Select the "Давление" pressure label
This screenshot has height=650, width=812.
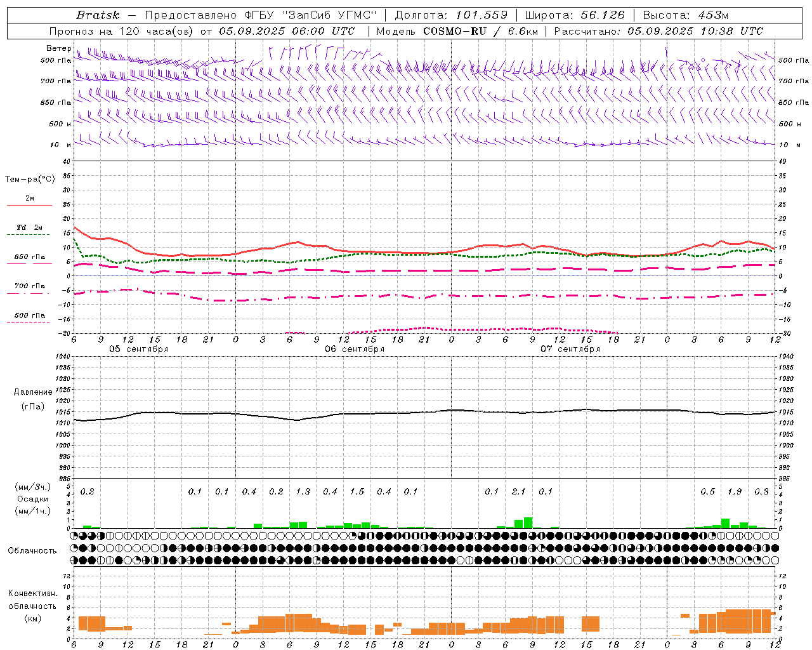(33, 392)
